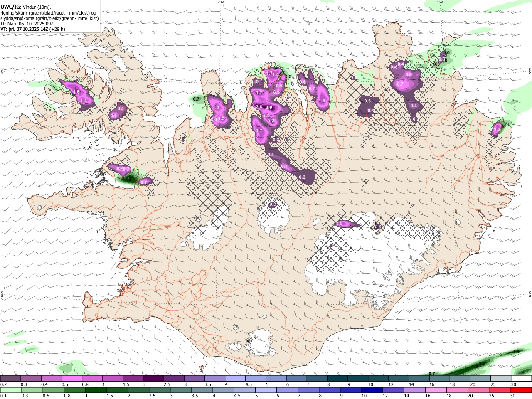Image resolution: width=532 pixels, height=399 pixels.
Task: Select the 'rigning/skúrir' legend description line
Action: point(48,12)
